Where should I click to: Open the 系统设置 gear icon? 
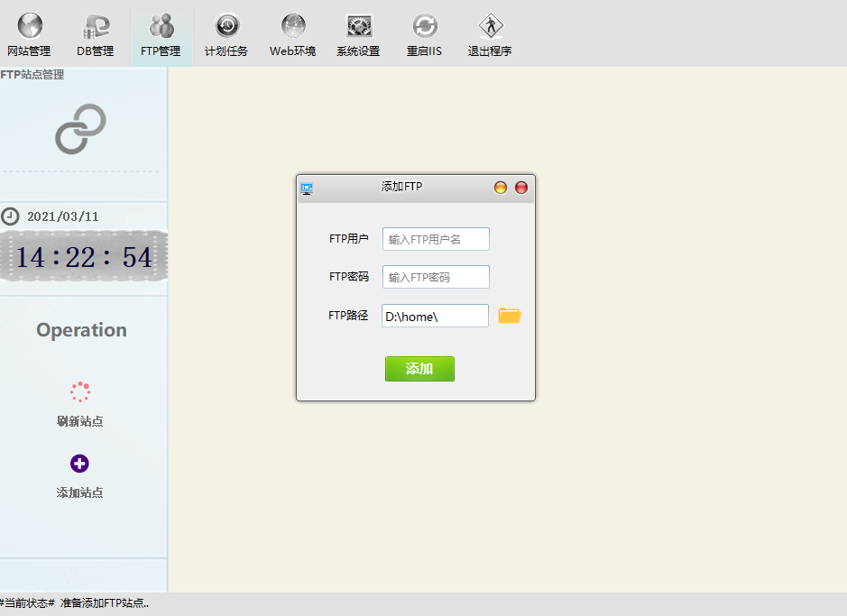tap(359, 25)
